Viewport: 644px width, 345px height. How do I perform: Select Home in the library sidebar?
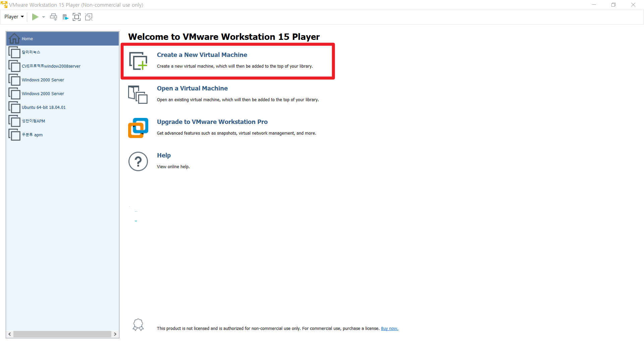coord(63,39)
